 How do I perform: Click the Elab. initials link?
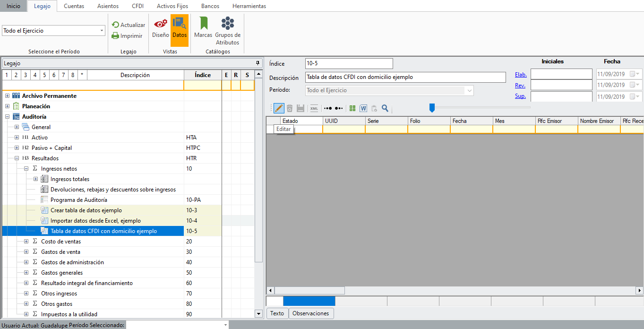coord(521,74)
